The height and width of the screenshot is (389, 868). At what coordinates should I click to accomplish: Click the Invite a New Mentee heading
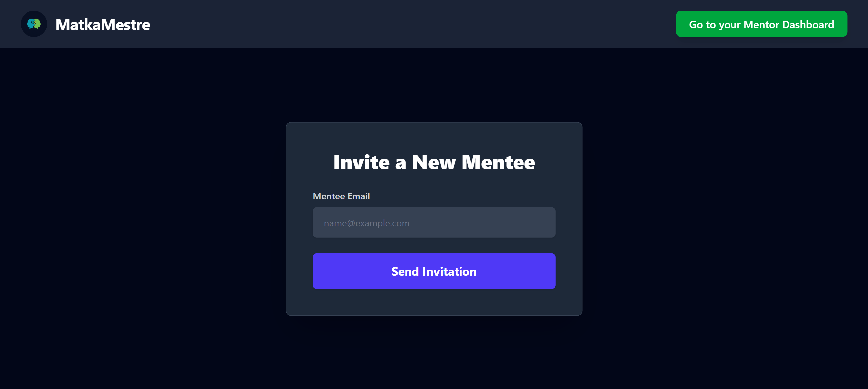pos(434,162)
